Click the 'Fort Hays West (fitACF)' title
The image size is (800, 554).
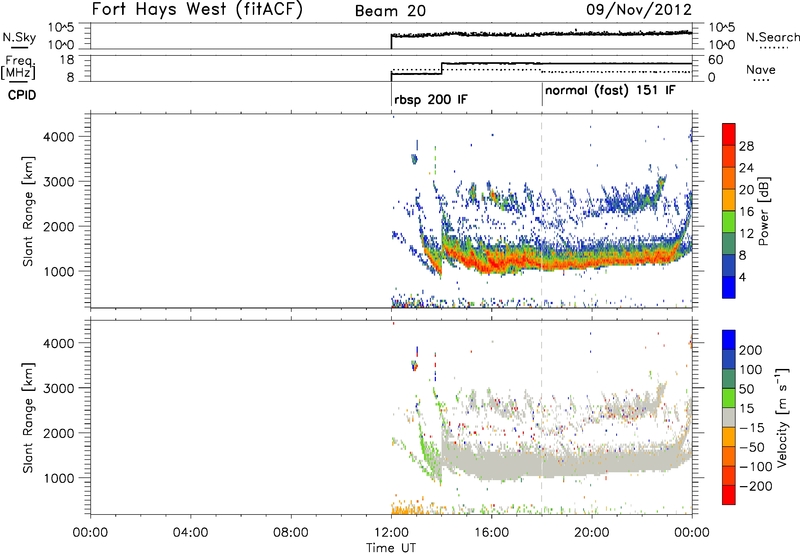197,10
